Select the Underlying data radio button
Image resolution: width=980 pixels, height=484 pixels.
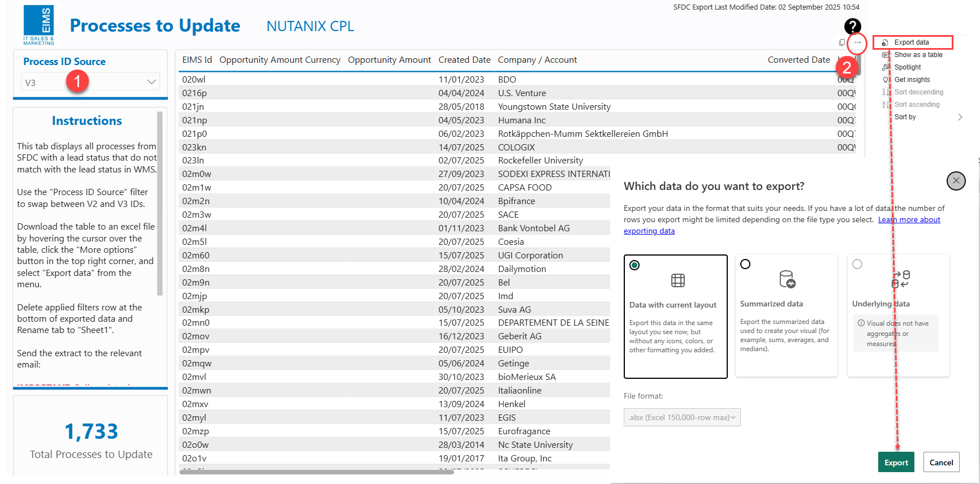(x=857, y=264)
